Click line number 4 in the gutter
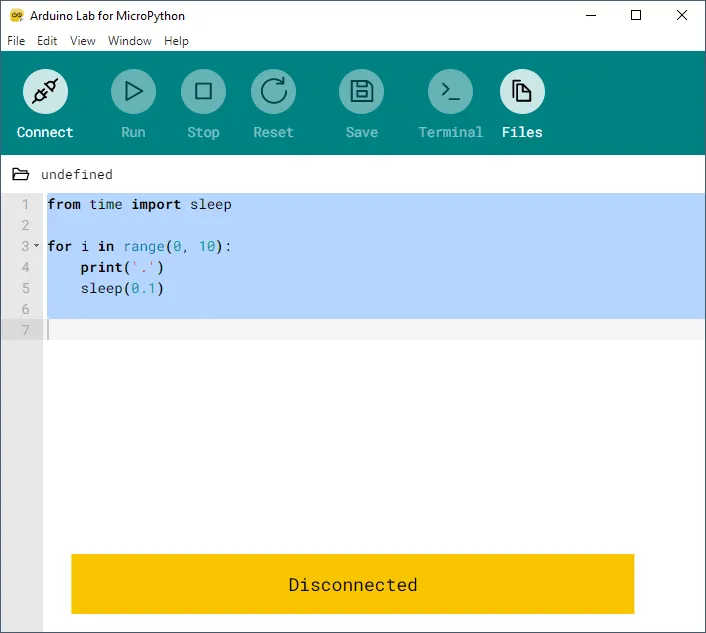 coord(26,267)
